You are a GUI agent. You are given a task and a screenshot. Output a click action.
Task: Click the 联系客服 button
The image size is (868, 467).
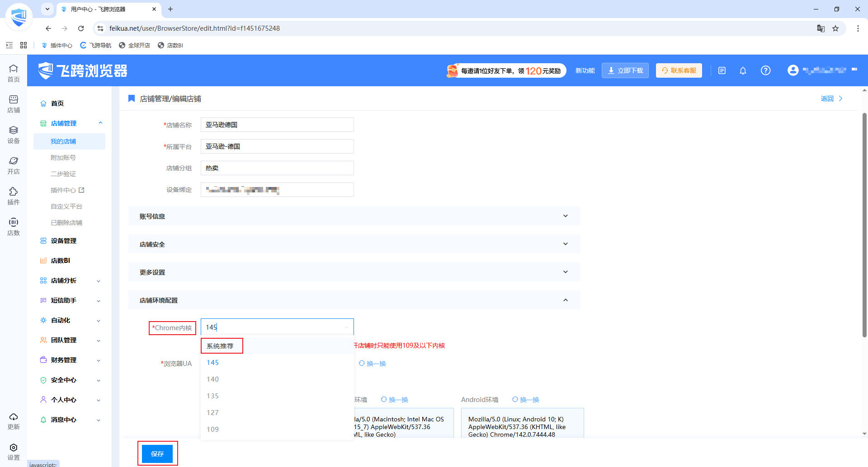click(x=679, y=70)
